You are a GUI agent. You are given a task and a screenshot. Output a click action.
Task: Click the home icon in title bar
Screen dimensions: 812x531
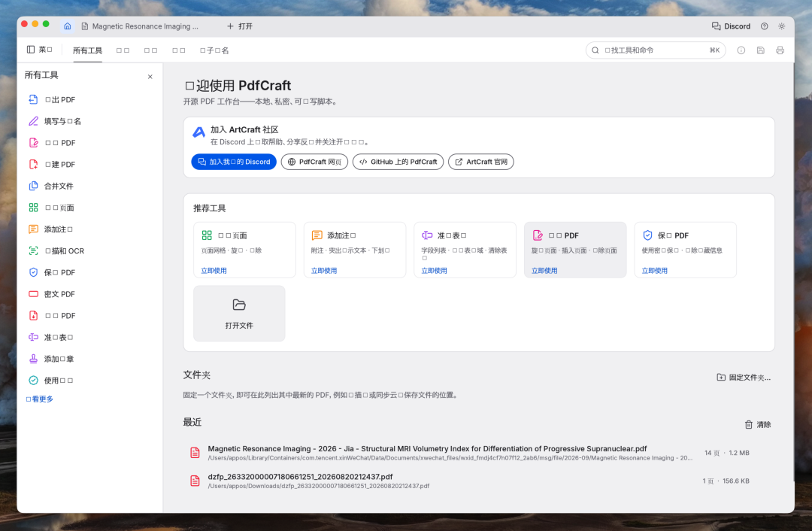point(68,26)
